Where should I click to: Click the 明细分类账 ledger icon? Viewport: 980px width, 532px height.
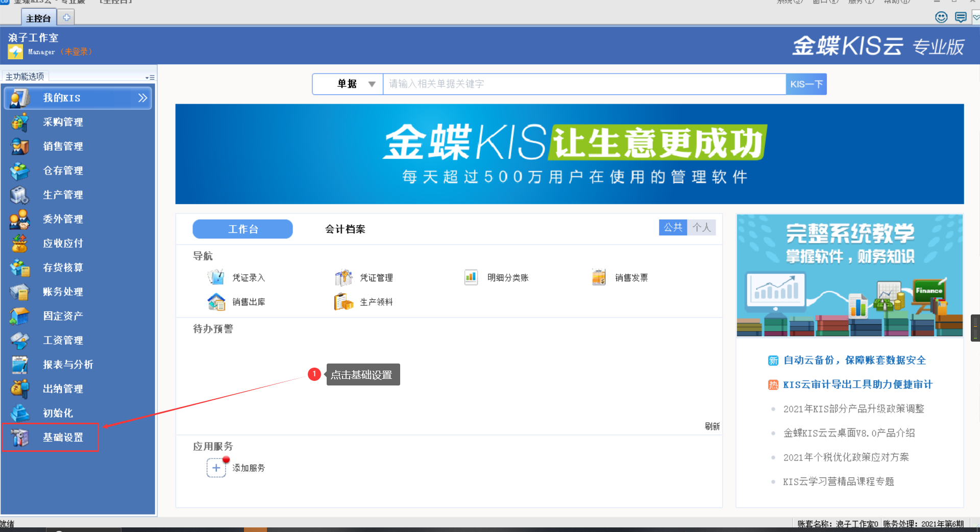tap(471, 277)
